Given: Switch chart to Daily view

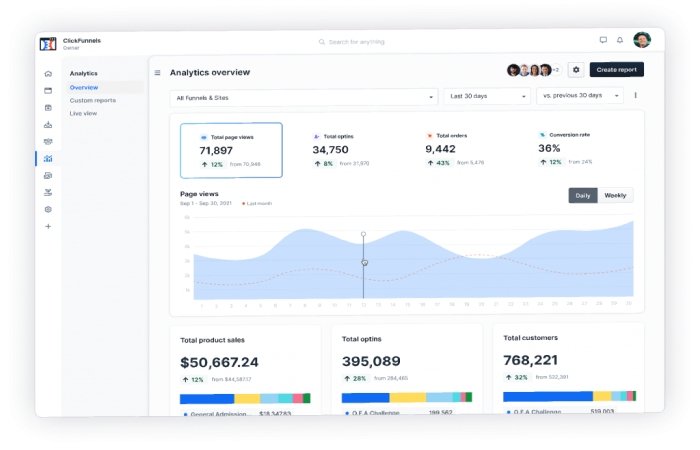Looking at the screenshot, I should pos(583,196).
